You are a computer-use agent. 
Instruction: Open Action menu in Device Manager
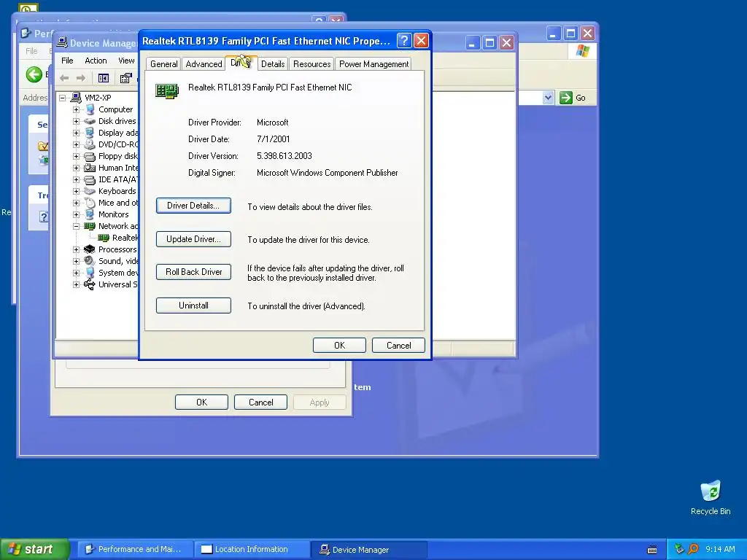96,61
